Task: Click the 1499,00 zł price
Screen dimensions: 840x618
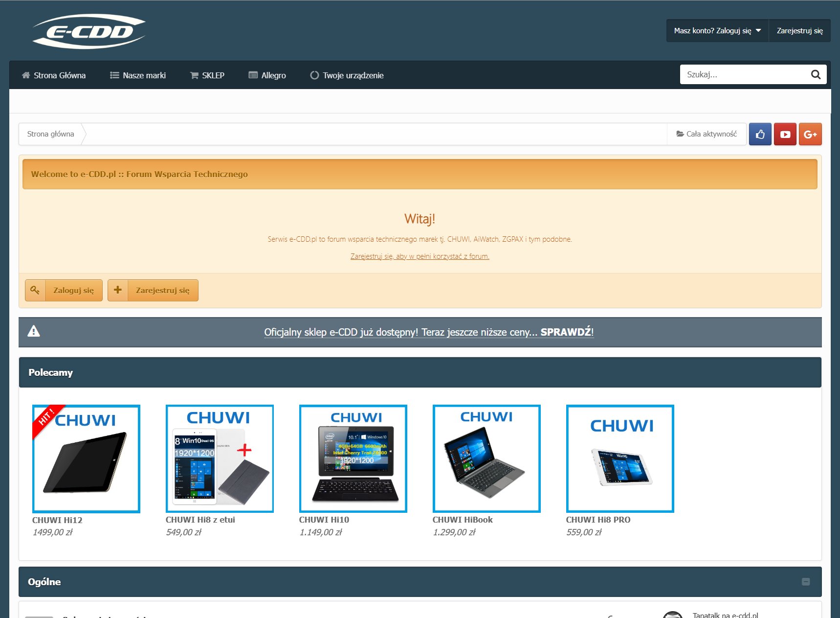Action: click(x=53, y=532)
